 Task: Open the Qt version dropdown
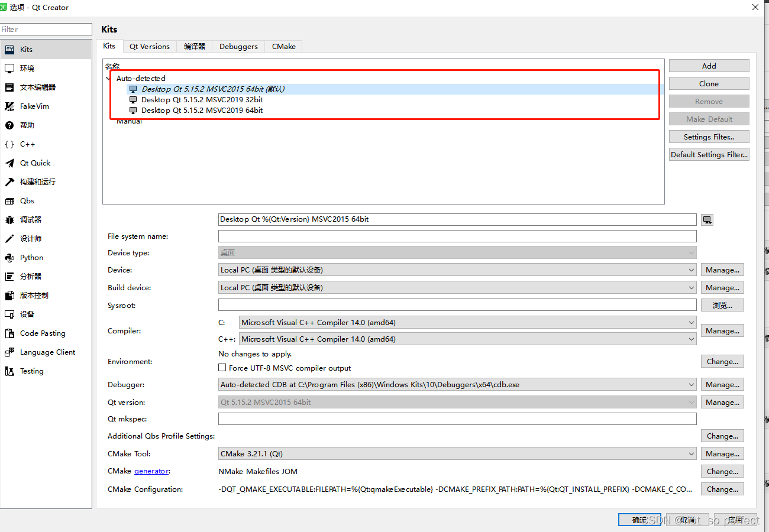457,402
